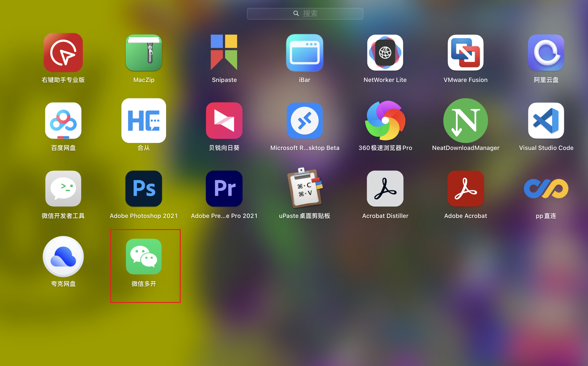The image size is (588, 366).
Task: Open NetWorker Lite
Action: [385, 53]
